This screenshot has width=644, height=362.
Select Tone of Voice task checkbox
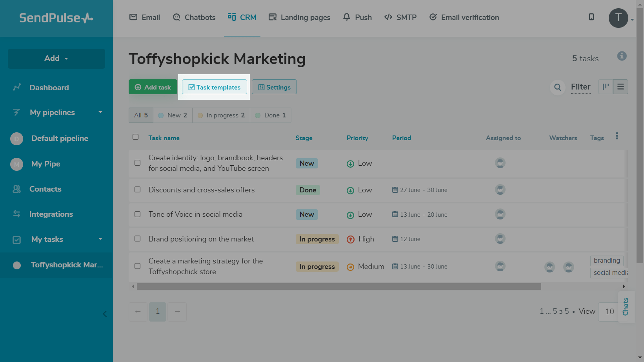(x=138, y=214)
